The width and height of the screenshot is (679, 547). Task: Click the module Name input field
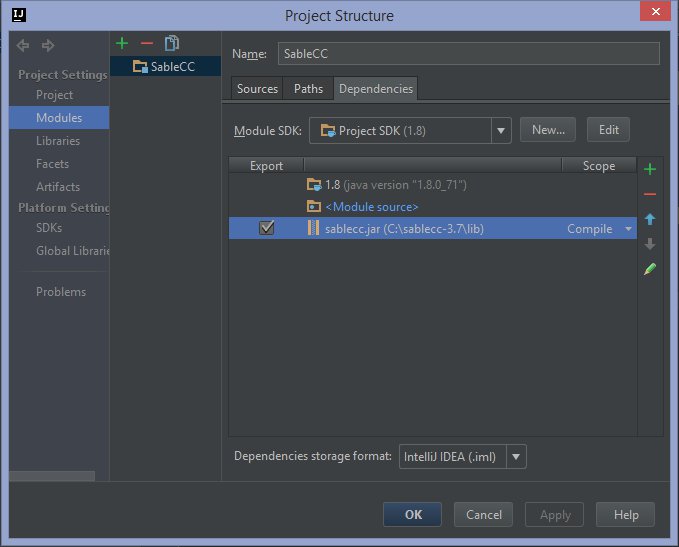pos(469,54)
